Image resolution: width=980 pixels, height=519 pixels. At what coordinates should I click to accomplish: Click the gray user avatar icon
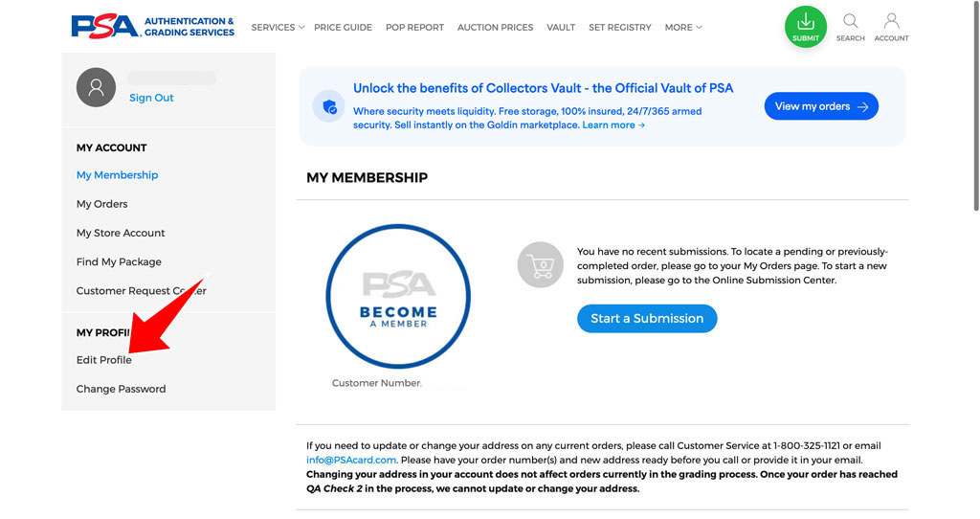(x=96, y=87)
